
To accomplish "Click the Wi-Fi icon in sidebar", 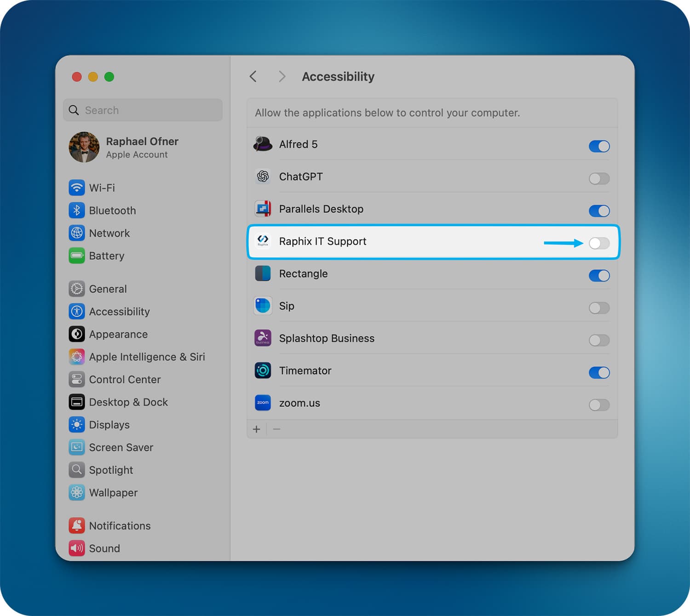I will click(77, 188).
